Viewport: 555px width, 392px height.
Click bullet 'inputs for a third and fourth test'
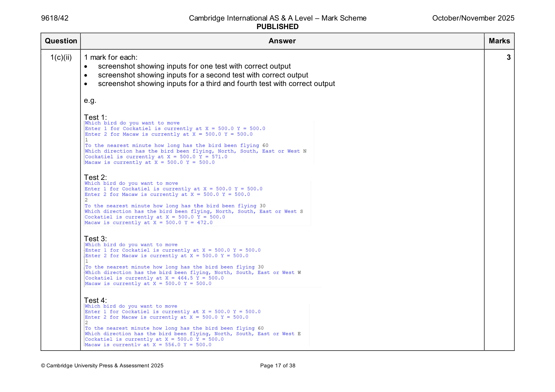216,84
